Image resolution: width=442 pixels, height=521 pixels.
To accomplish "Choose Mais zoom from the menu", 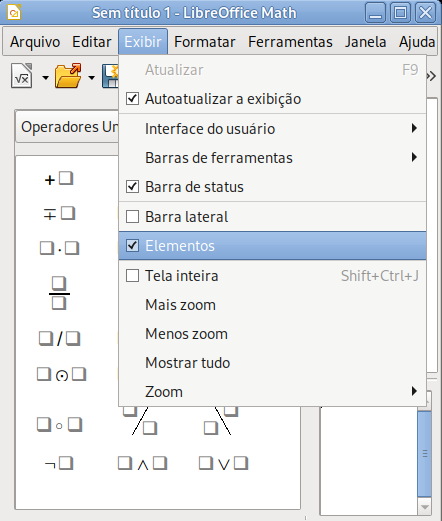I will (272, 305).
